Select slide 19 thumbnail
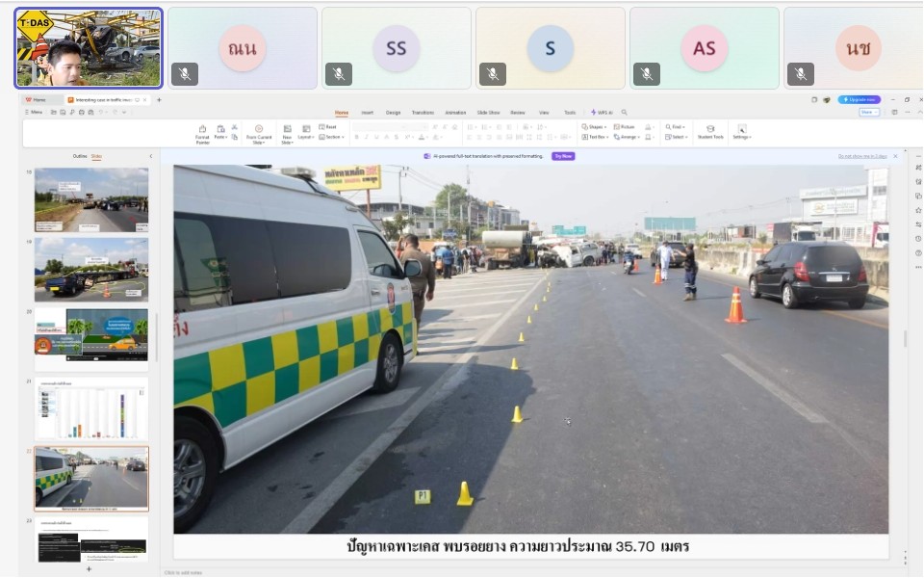This screenshot has width=924, height=578. click(x=91, y=270)
